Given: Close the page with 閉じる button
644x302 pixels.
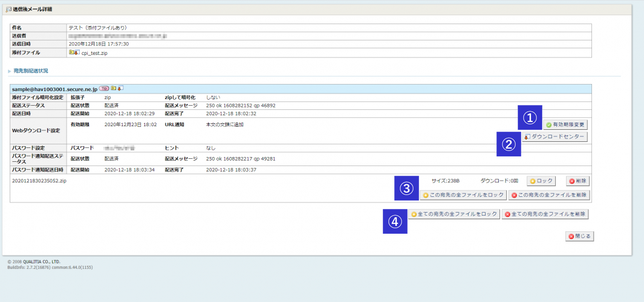Looking at the screenshot, I should point(579,236).
